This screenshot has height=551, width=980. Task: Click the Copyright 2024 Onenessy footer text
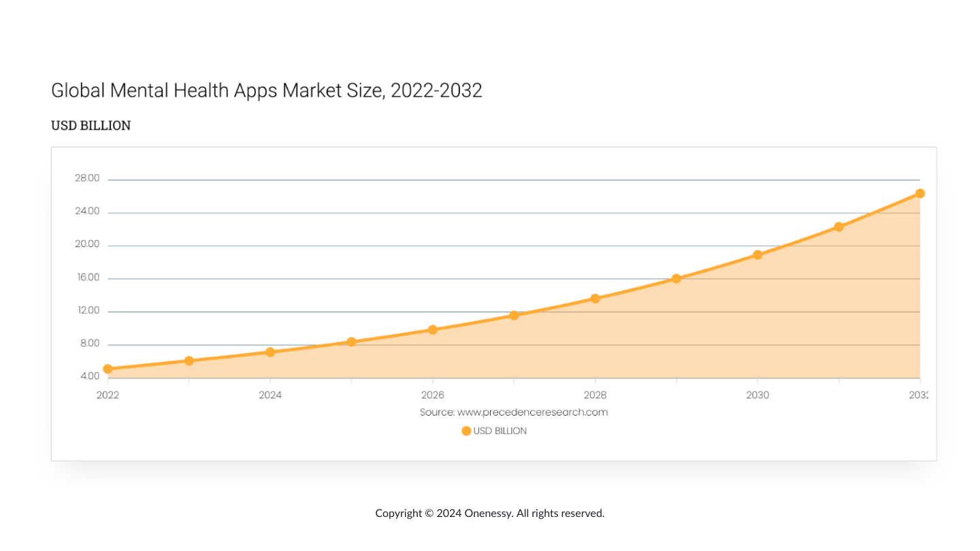pos(490,514)
